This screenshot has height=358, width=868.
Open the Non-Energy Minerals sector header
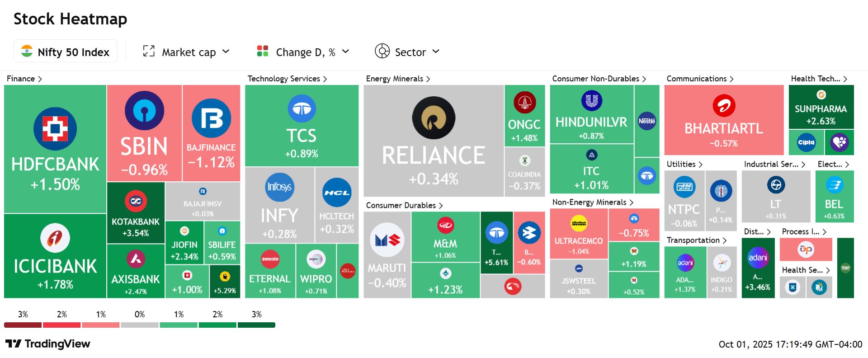point(593,202)
